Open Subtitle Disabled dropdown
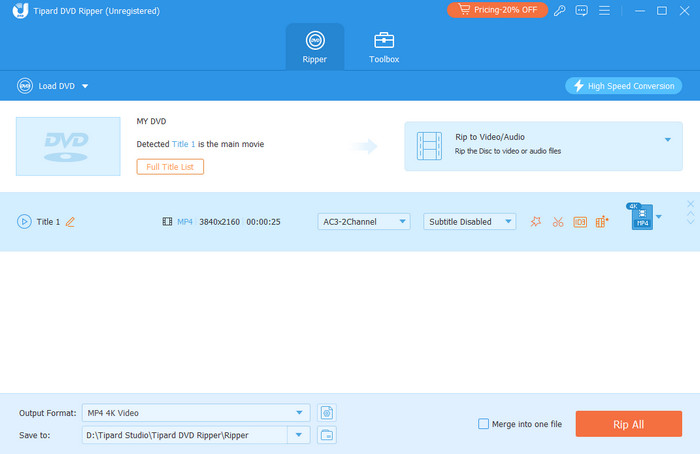700x454 pixels. coord(470,221)
